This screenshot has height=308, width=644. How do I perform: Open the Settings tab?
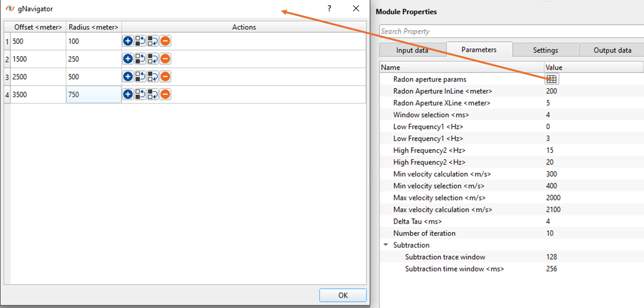[545, 50]
